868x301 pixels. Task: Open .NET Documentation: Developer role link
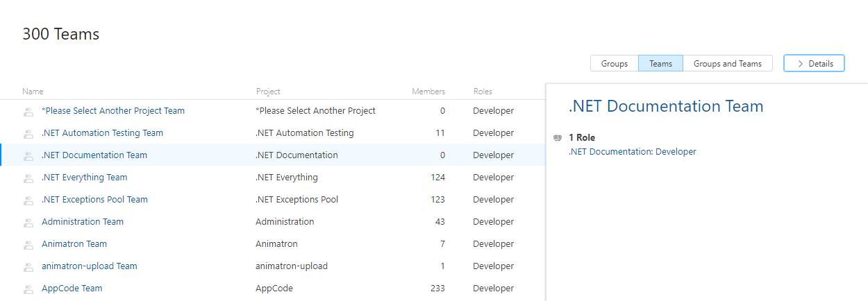[632, 152]
